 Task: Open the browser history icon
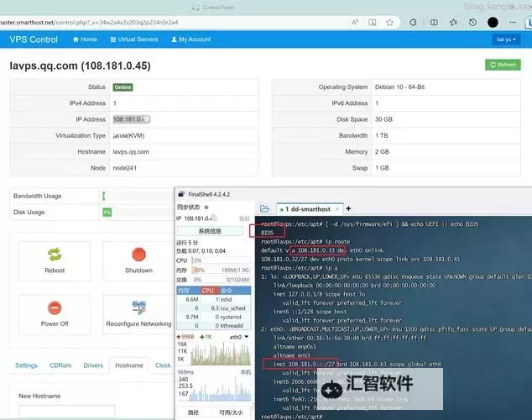(x=472, y=23)
